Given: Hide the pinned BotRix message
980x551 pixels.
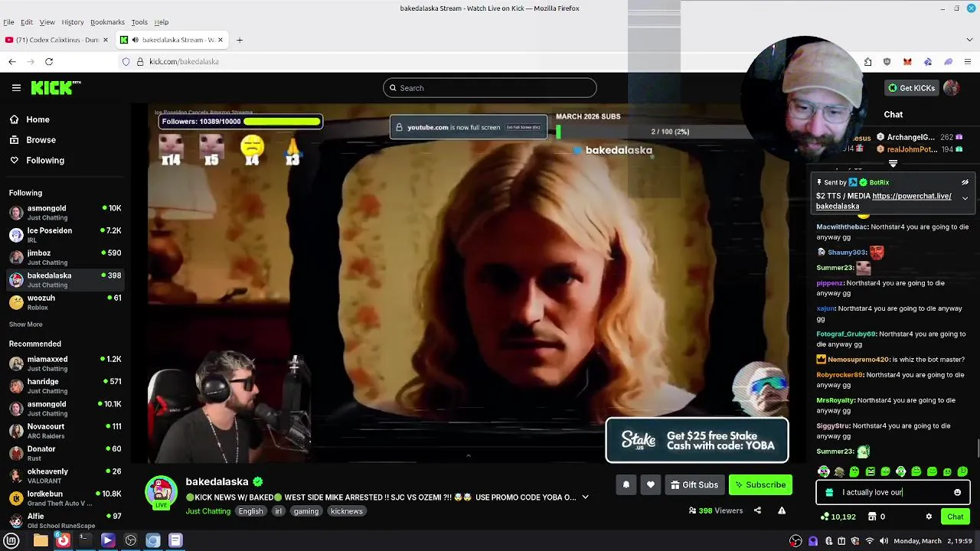Looking at the screenshot, I should (965, 182).
